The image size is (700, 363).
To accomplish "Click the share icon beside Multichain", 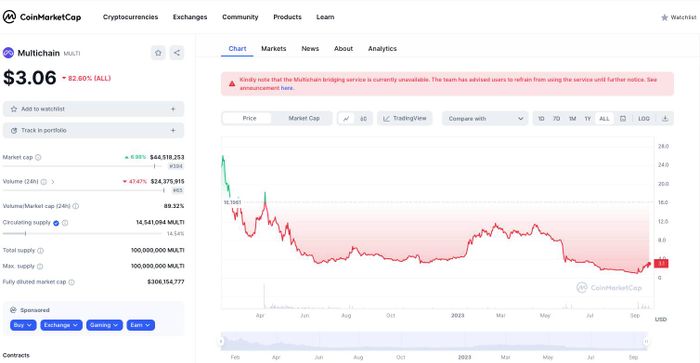I will [x=177, y=53].
